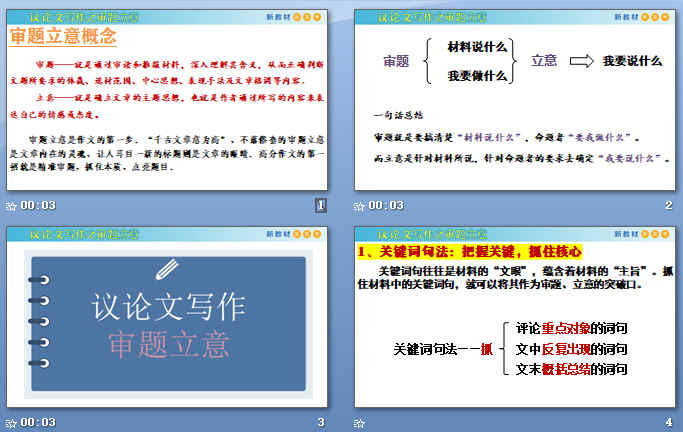Click the 我要说什么 text in slide 2
Image resolution: width=683 pixels, height=432 pixels.
(x=632, y=61)
